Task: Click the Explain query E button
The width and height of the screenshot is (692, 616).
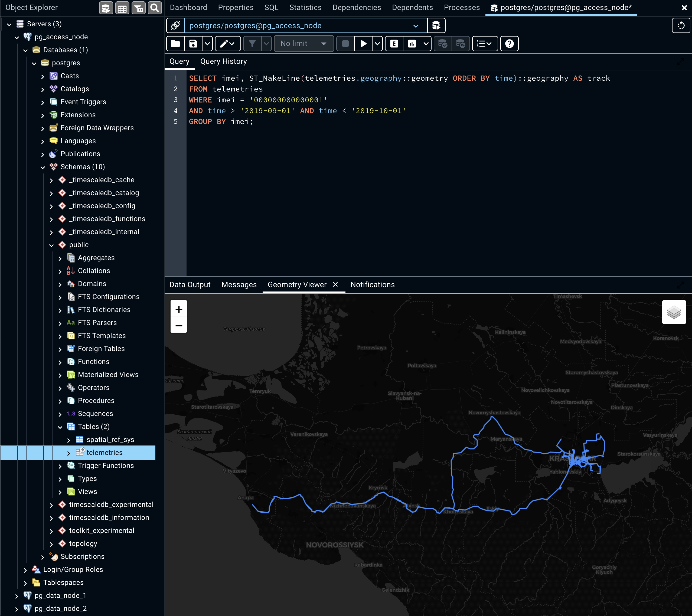Action: click(x=394, y=44)
